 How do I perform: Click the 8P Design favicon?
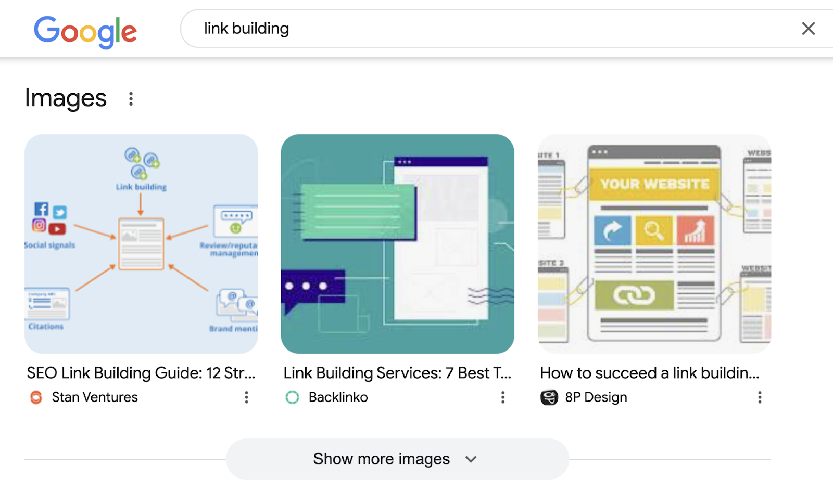[x=549, y=397]
